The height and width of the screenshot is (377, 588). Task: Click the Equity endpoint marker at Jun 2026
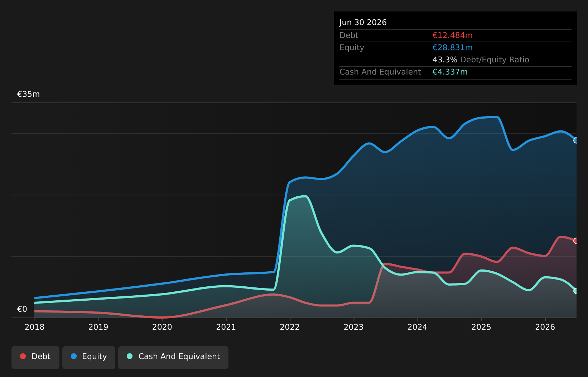click(576, 140)
